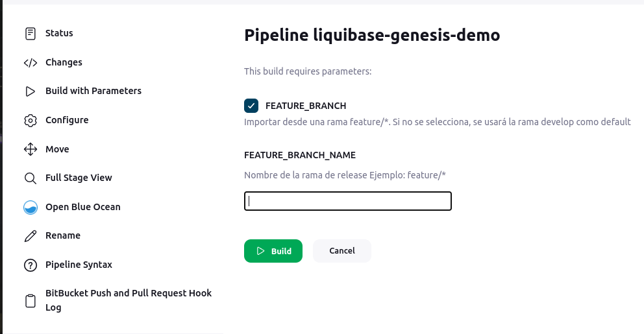Select Full Stage View in sidebar
The image size is (644, 334).
[79, 178]
